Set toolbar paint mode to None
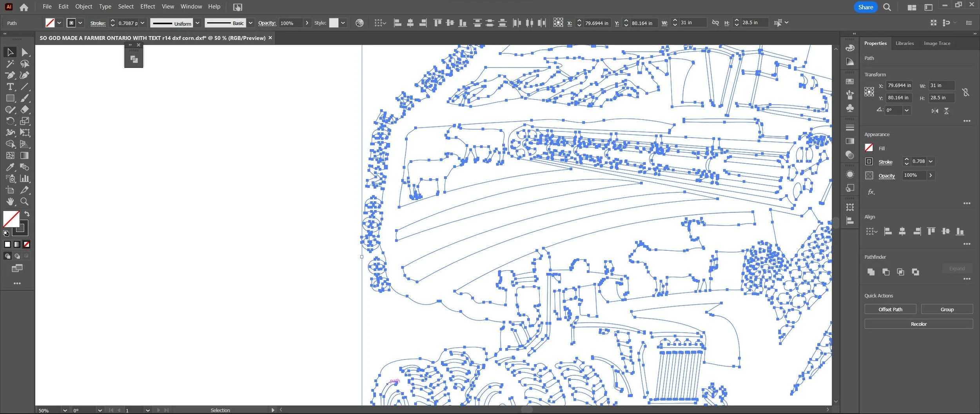Image resolution: width=980 pixels, height=414 pixels. [x=27, y=244]
